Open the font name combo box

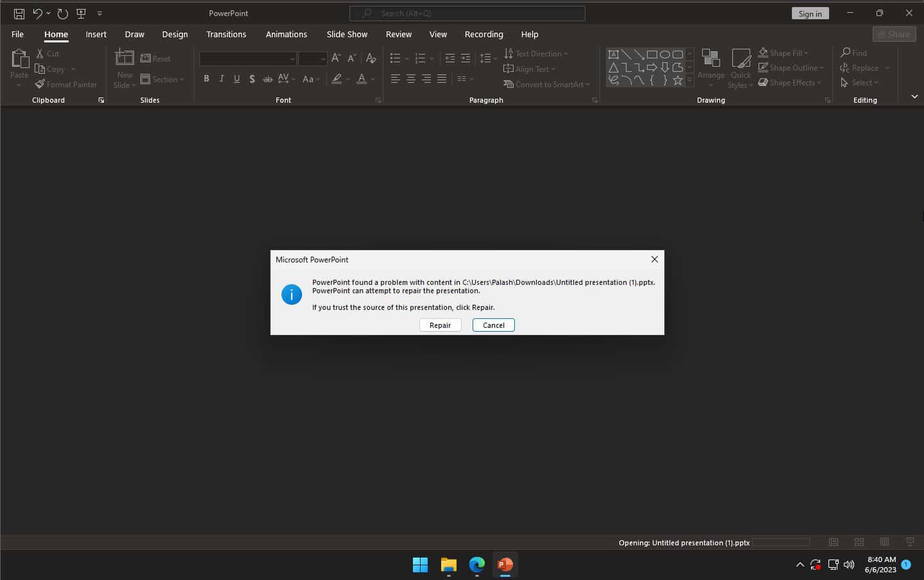pyautogui.click(x=248, y=59)
